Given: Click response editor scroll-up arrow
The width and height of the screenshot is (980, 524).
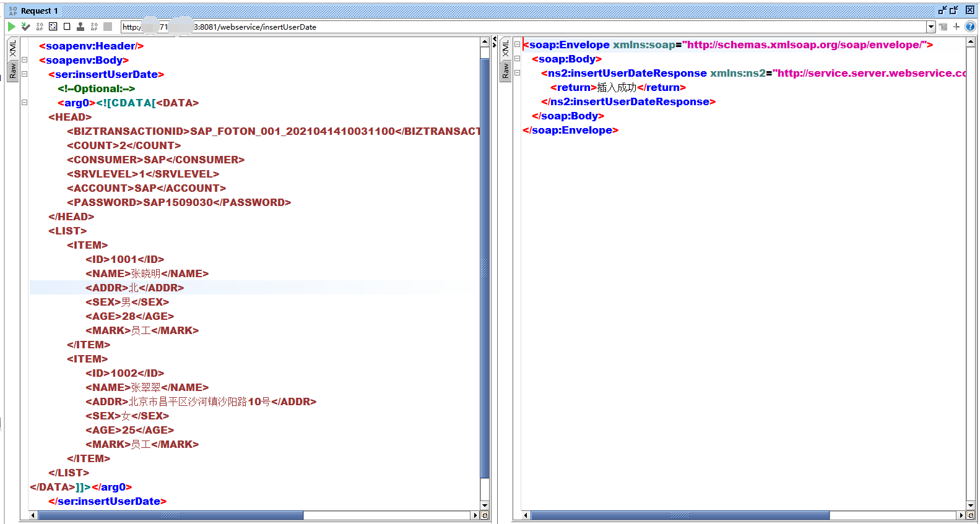Looking at the screenshot, I should [971, 42].
